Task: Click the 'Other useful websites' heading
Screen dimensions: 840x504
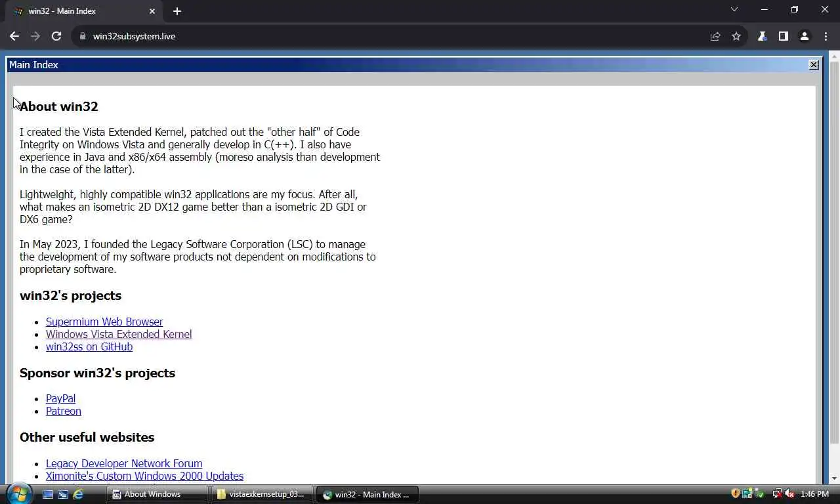Action: point(87,437)
